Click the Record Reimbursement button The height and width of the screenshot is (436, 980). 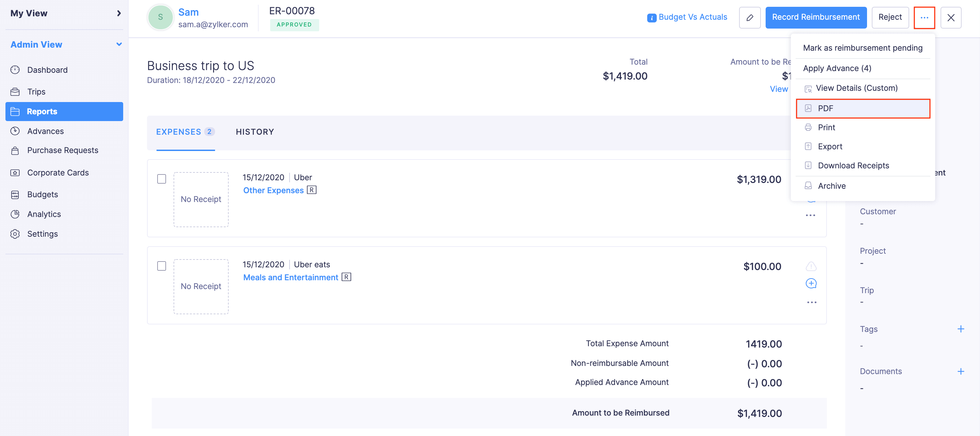pos(816,17)
